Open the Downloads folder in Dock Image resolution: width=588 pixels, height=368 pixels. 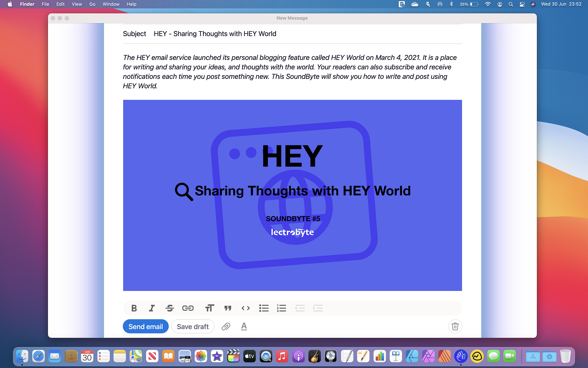(549, 356)
